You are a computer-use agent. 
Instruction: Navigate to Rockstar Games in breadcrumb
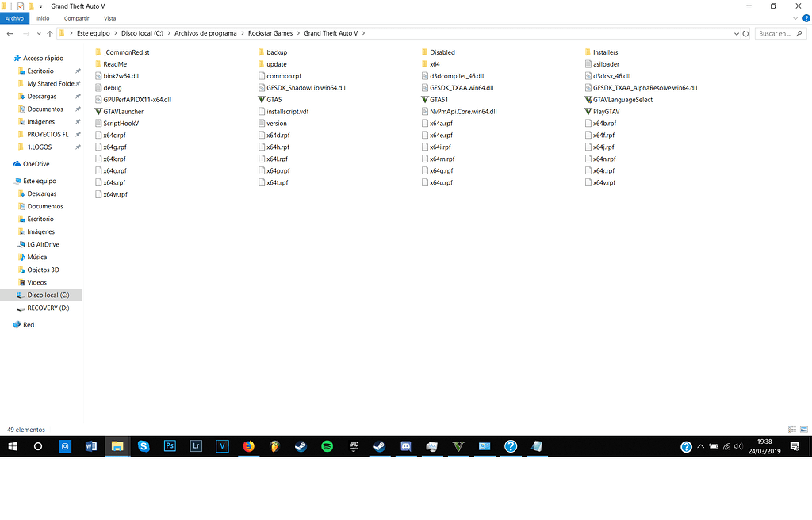pyautogui.click(x=270, y=33)
